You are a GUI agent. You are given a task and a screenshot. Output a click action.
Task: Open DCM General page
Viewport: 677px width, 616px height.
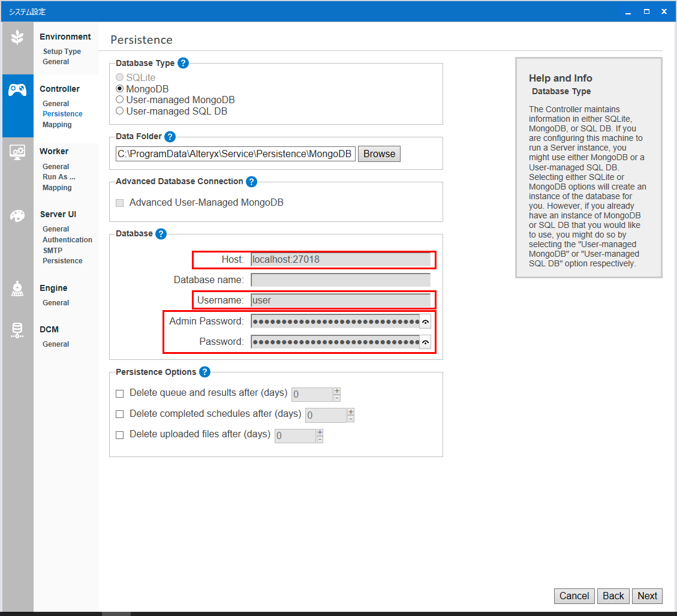[x=56, y=344]
